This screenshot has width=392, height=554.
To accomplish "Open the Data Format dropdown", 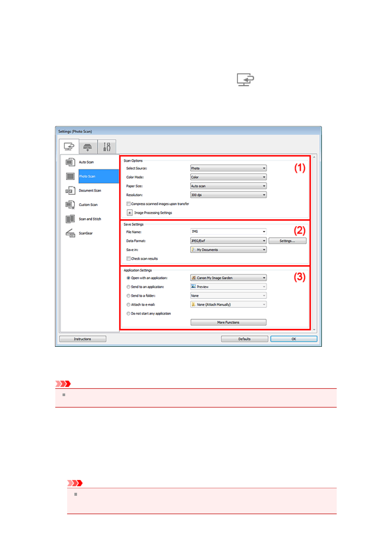I will pyautogui.click(x=228, y=241).
